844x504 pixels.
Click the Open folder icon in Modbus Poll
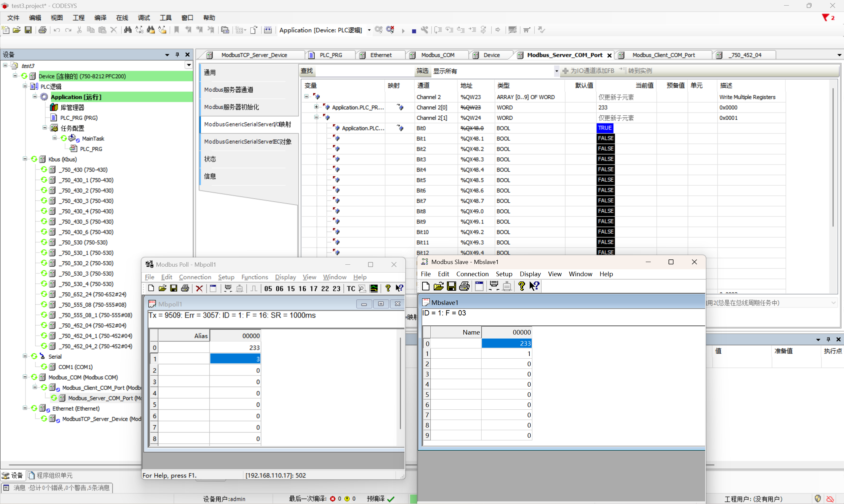point(162,289)
